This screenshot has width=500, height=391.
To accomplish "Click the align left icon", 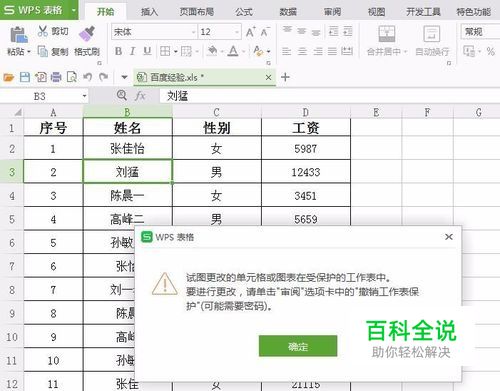I will (287, 51).
